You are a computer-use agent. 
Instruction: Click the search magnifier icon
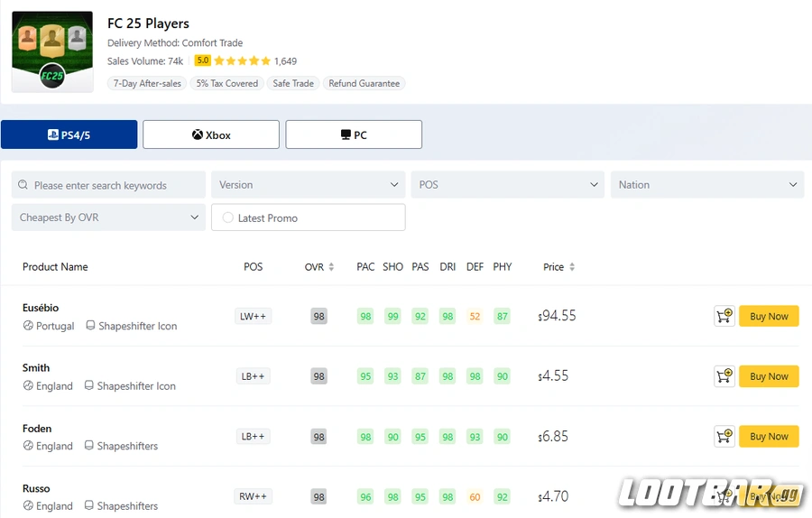23,186
